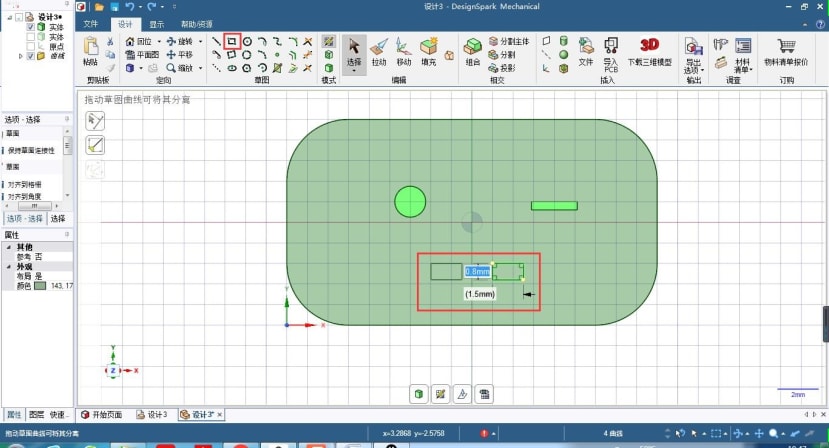
Task: Switch to 3D Mode icon
Action: [328, 68]
